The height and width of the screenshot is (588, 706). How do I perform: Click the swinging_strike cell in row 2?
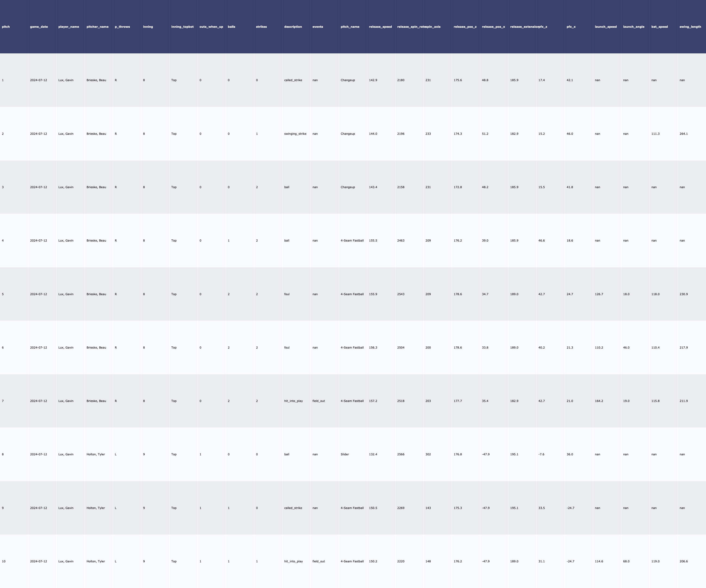coord(295,134)
